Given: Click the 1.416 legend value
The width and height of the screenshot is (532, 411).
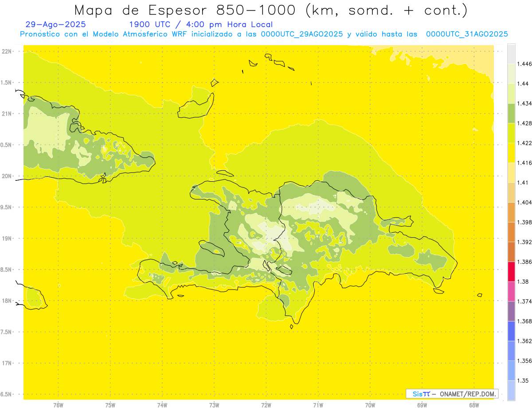Looking at the screenshot, I should [x=524, y=163].
